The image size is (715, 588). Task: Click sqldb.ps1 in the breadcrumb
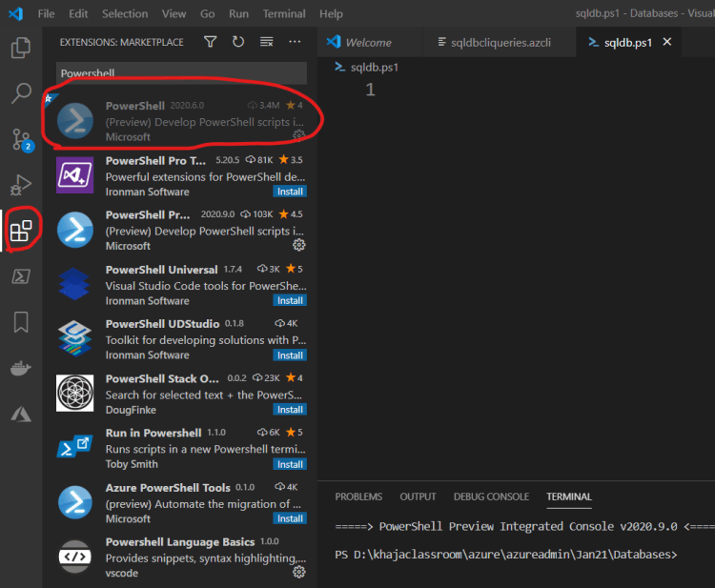(374, 68)
